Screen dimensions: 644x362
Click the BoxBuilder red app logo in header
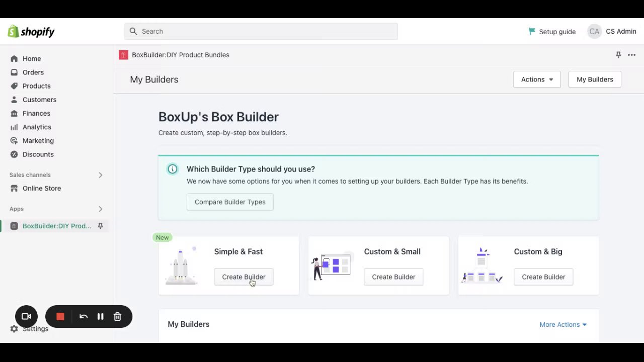[x=123, y=55]
